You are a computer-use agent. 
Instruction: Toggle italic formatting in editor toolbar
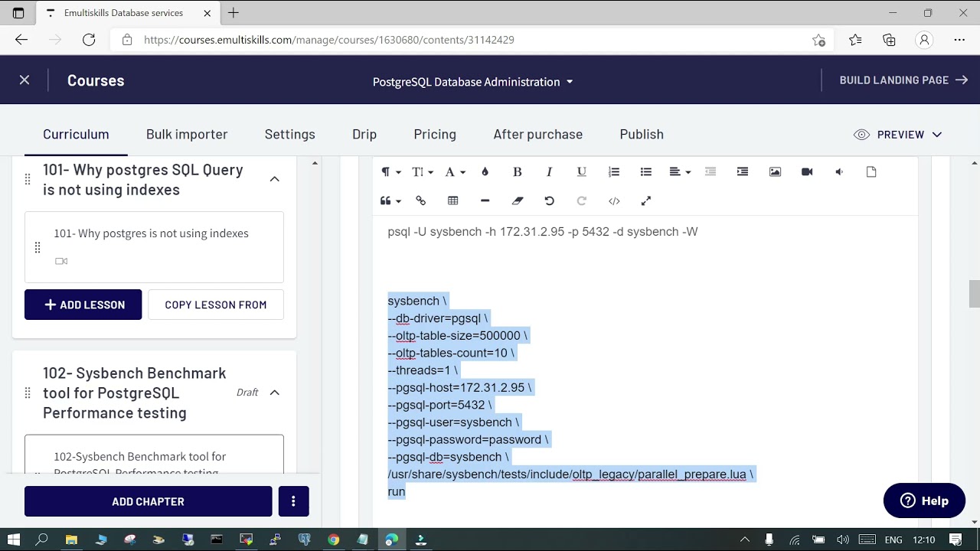(x=549, y=172)
